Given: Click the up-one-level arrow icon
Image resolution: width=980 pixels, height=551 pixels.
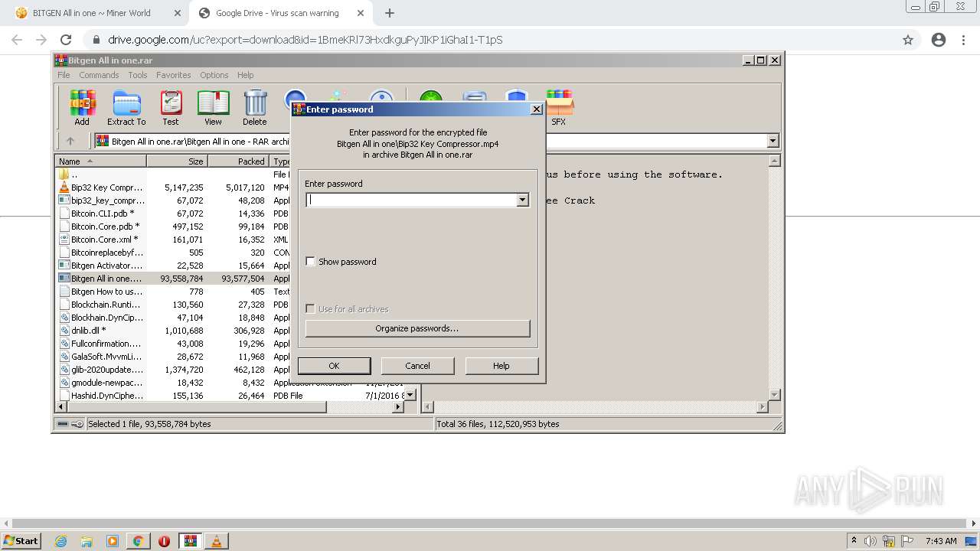Looking at the screenshot, I should tap(70, 141).
